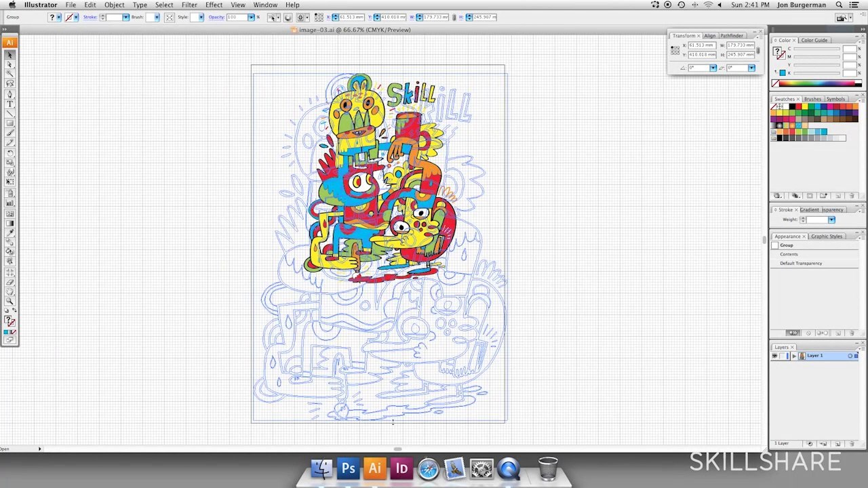Select the Magic Wand tool
Screen dimensions: 868x488
click(9, 74)
